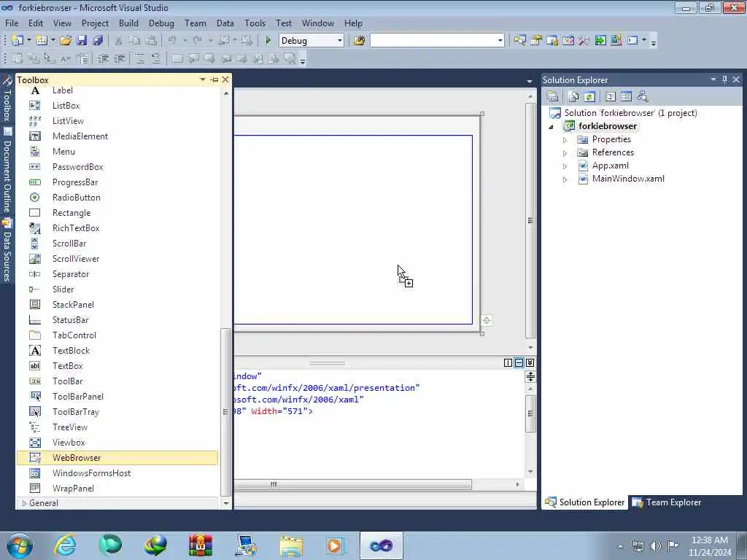Click the Find in Files icon beside Debug
The width and height of the screenshot is (747, 560).
359,41
